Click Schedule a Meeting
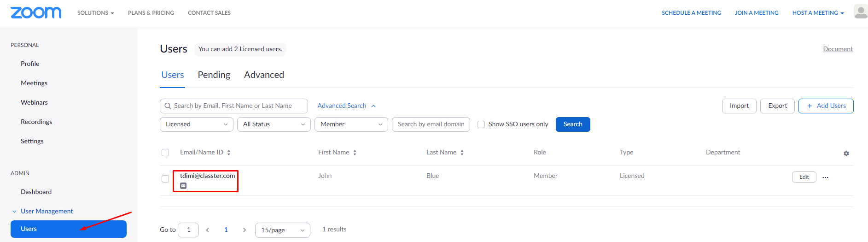This screenshot has width=868, height=242. [x=692, y=13]
